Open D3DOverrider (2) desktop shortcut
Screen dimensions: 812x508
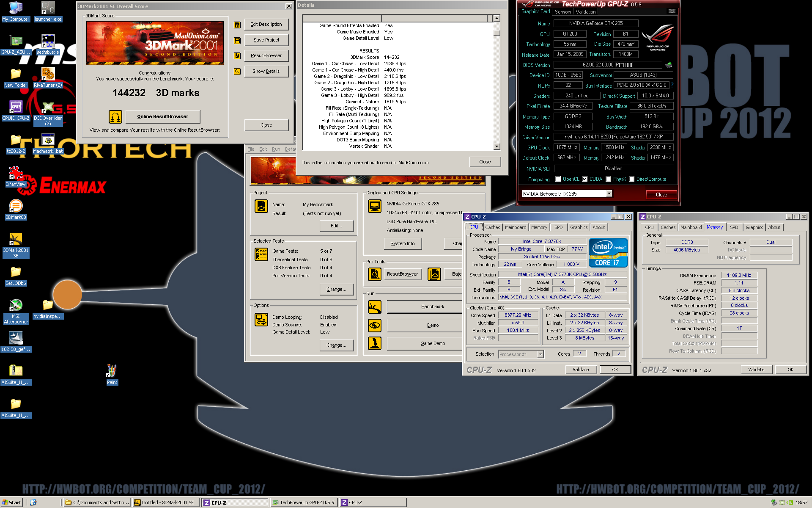point(48,113)
